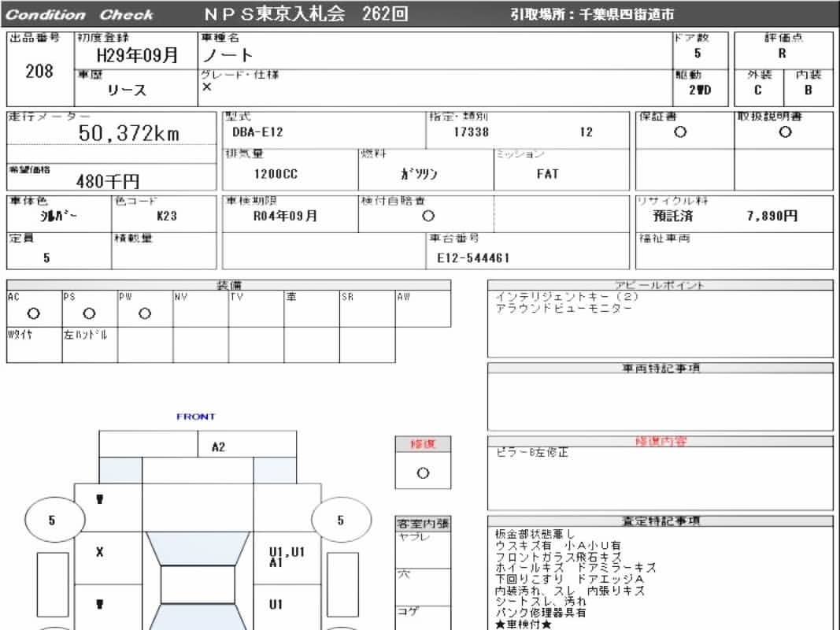Viewport: 840px width, 630px height.
Task: Click the 左ハンドル equipment cell
Action: coord(90,345)
